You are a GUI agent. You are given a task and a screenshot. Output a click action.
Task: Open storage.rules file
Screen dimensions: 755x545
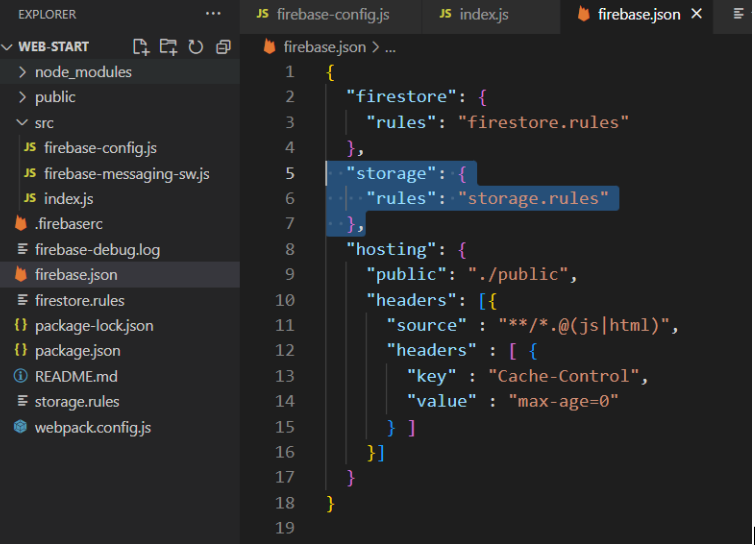point(120,402)
